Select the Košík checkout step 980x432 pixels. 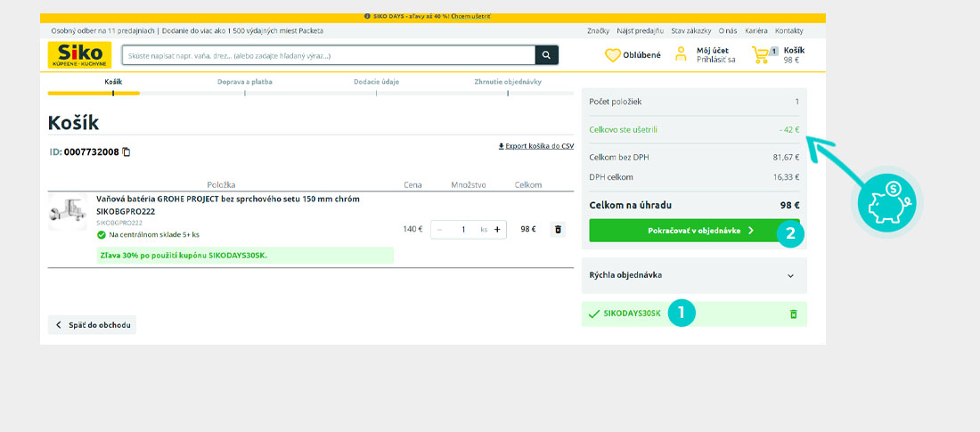(113, 82)
